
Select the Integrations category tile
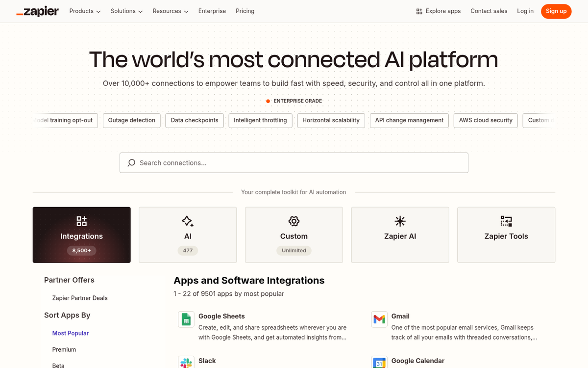82,235
